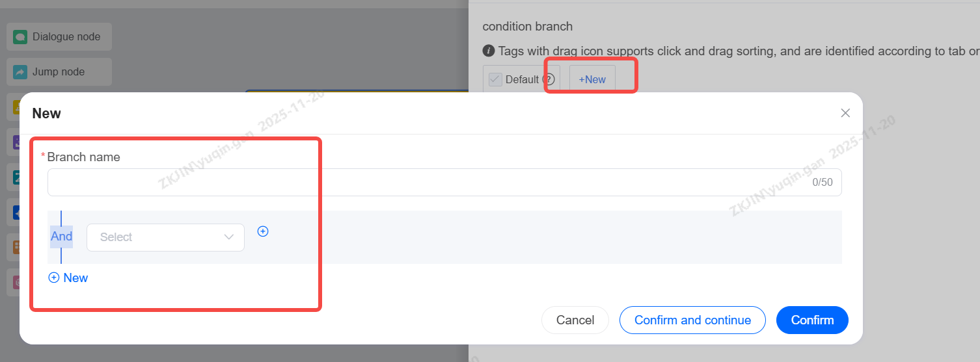Toggle the Default branch checkbox

click(x=495, y=79)
